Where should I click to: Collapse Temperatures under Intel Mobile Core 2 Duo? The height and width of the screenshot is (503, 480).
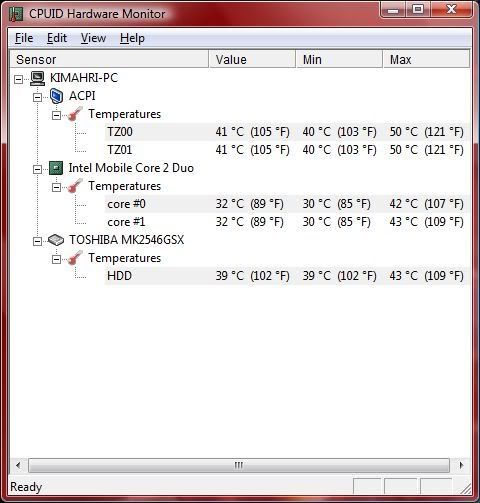point(56,187)
